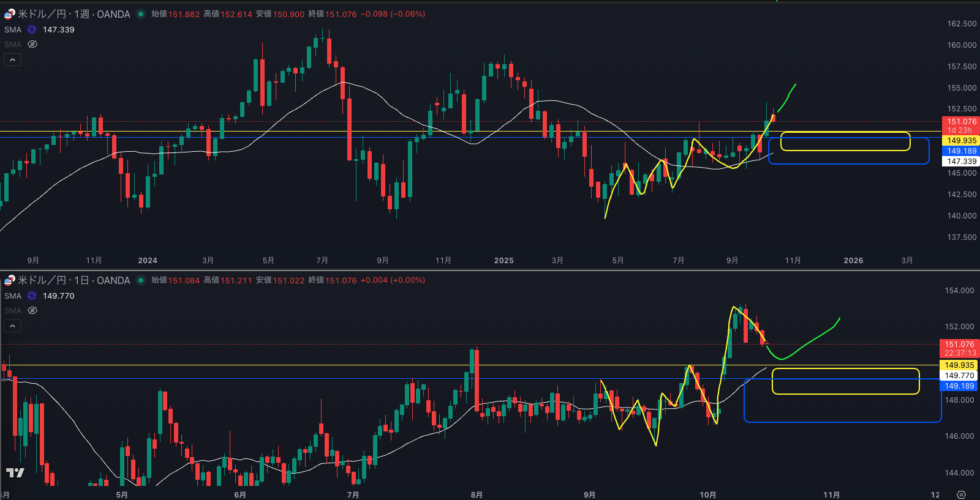
Task: Click the red 151.076 current price label, weekly
Action: click(x=961, y=122)
